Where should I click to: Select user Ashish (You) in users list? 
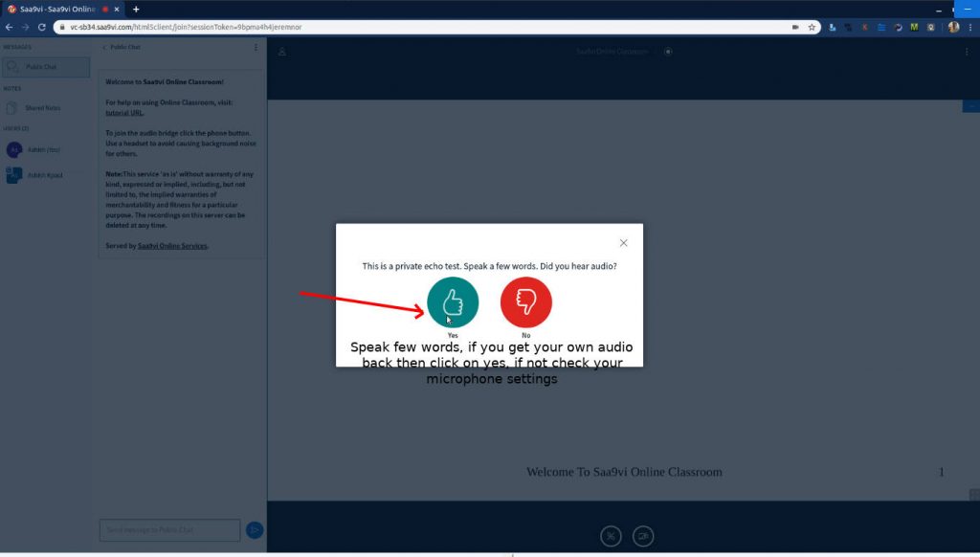click(x=44, y=149)
